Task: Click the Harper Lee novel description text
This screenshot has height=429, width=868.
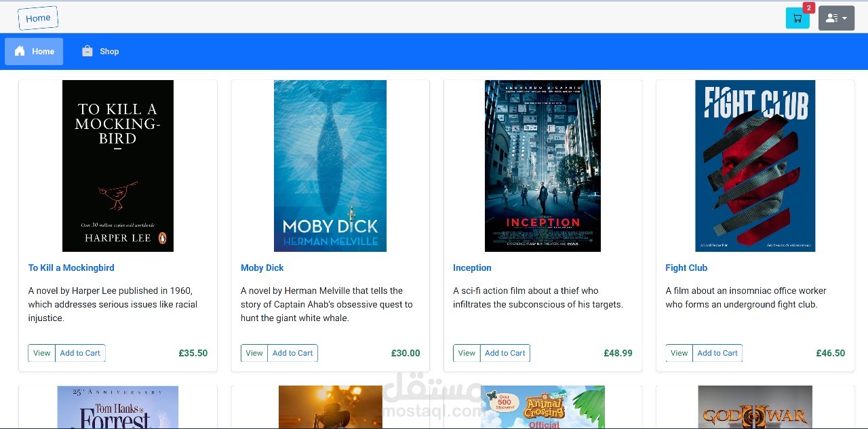Action: tap(113, 304)
